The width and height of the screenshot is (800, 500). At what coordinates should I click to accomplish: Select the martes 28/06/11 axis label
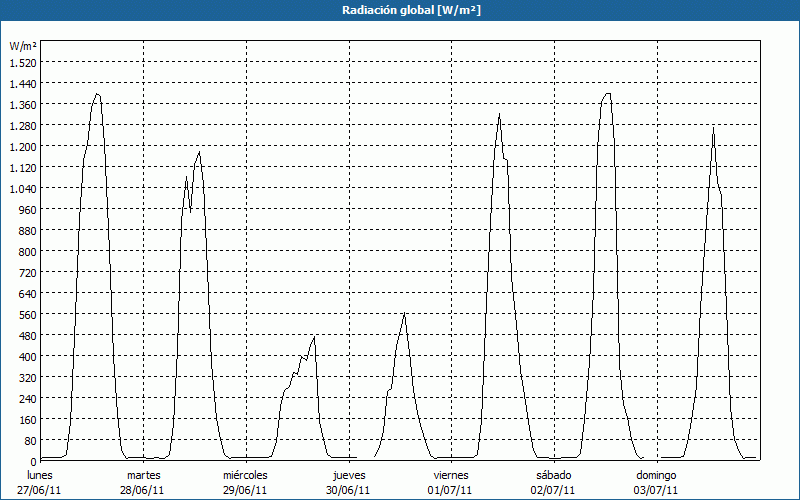click(x=142, y=483)
